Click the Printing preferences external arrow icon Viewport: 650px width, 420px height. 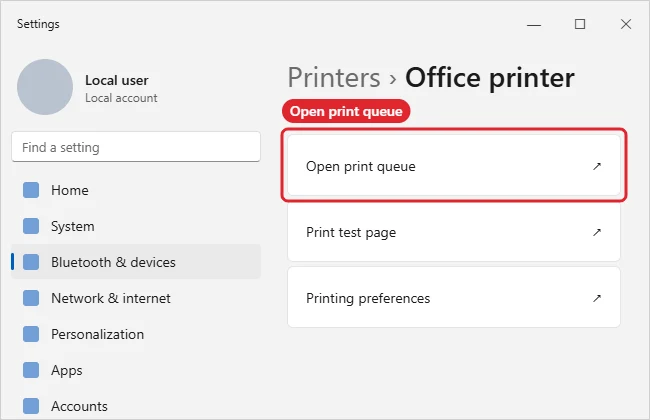click(597, 298)
